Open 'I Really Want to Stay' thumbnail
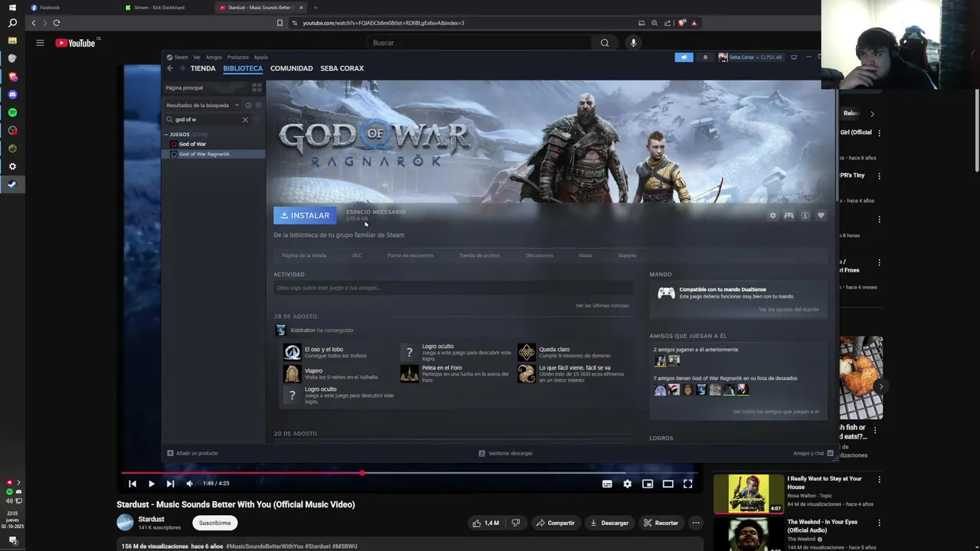The image size is (980, 551). [749, 494]
